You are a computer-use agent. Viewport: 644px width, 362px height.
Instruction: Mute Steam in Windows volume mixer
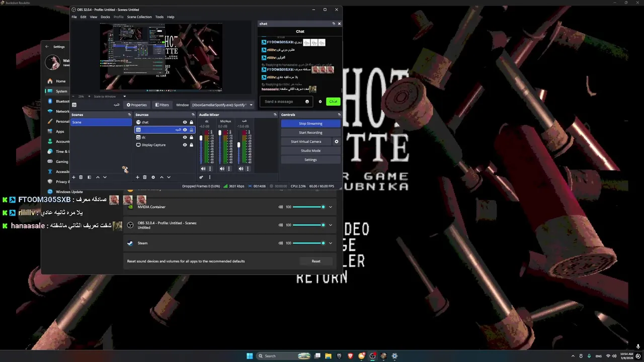(x=281, y=243)
